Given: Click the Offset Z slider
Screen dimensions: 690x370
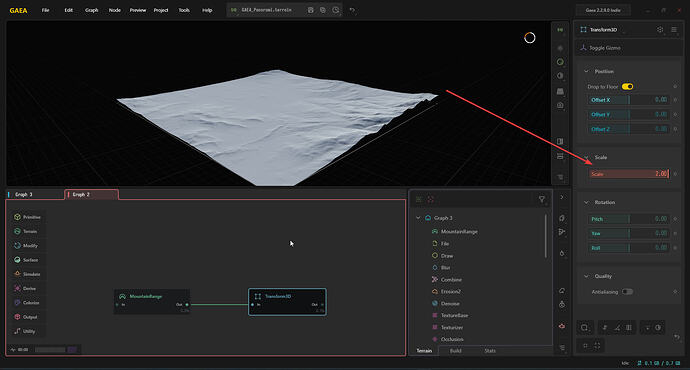Looking at the screenshot, I should coord(629,129).
